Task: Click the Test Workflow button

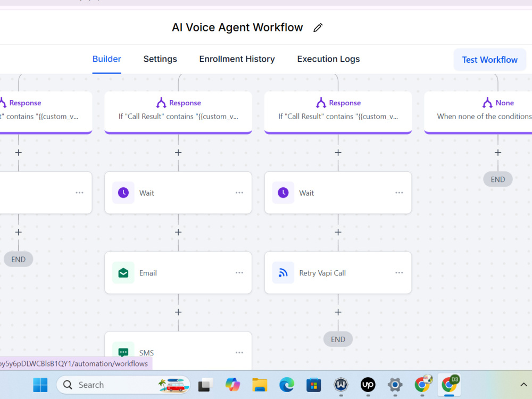Action: (x=489, y=60)
